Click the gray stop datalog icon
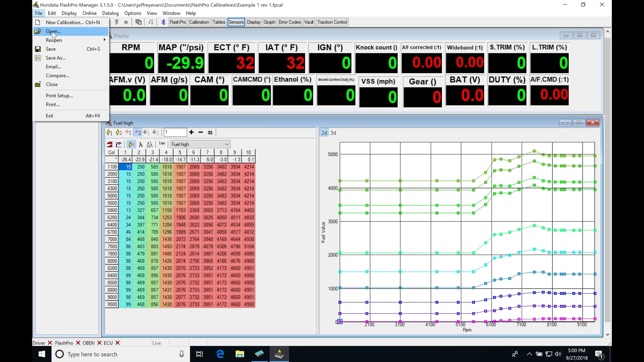The width and height of the screenshot is (644, 362). pyautogui.click(x=126, y=22)
